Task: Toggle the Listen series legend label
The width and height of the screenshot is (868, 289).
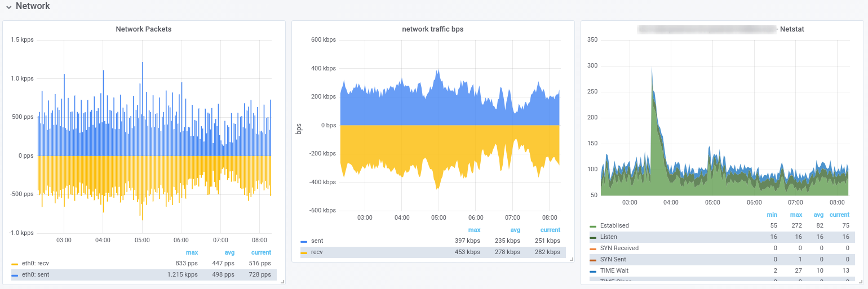Action: [609, 237]
